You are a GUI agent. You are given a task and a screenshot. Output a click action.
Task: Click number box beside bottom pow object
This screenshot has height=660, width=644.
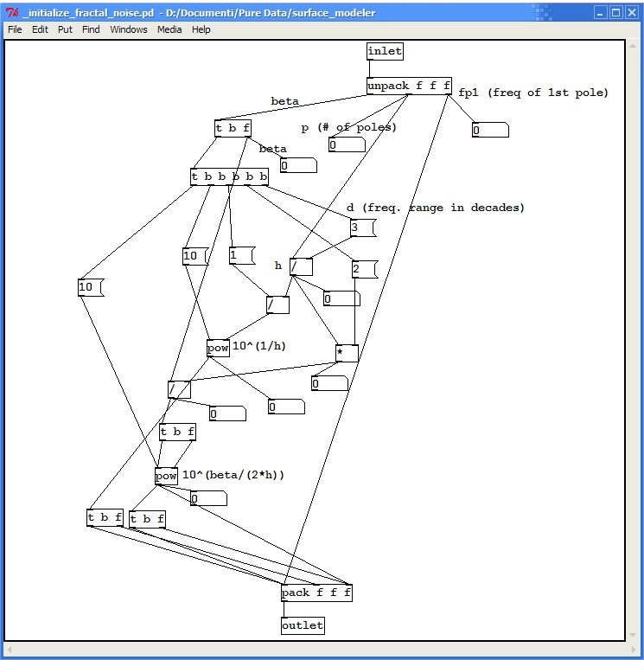coord(208,499)
